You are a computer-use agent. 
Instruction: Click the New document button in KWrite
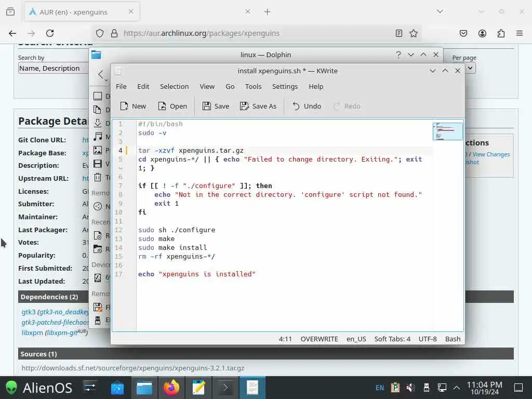point(133,106)
